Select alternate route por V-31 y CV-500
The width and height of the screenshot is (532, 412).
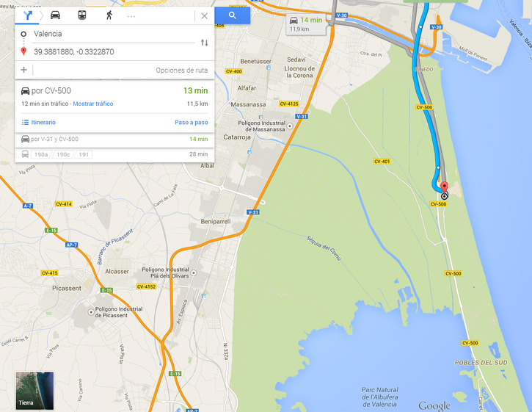click(x=114, y=139)
